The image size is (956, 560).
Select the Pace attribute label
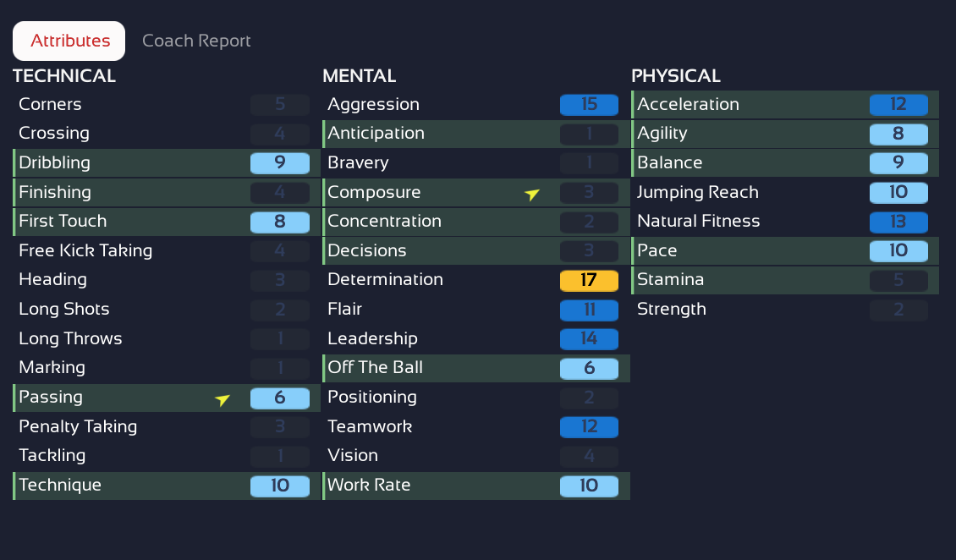(x=657, y=251)
